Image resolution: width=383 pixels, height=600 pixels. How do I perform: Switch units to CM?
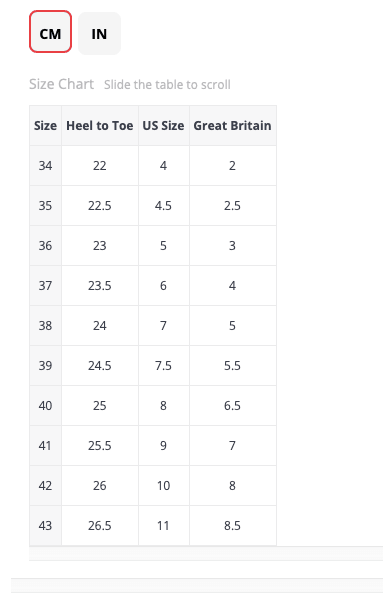coord(50,32)
